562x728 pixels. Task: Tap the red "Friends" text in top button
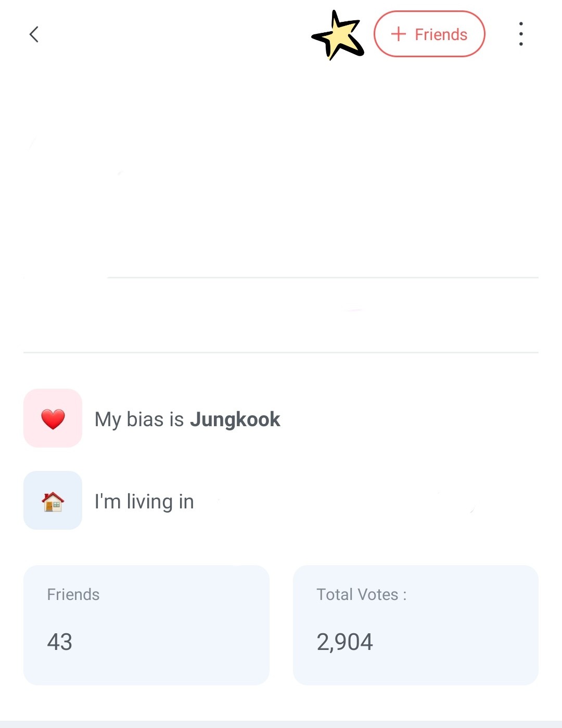(x=441, y=34)
